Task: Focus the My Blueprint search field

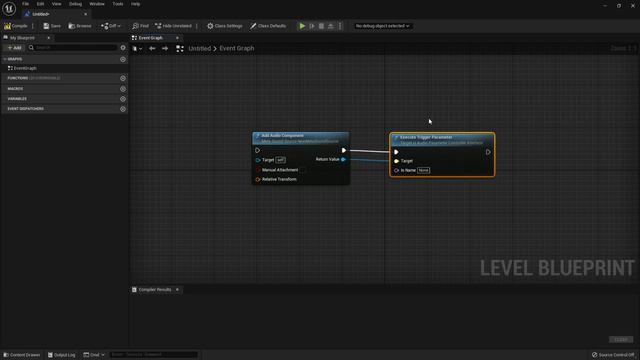Action: point(73,48)
